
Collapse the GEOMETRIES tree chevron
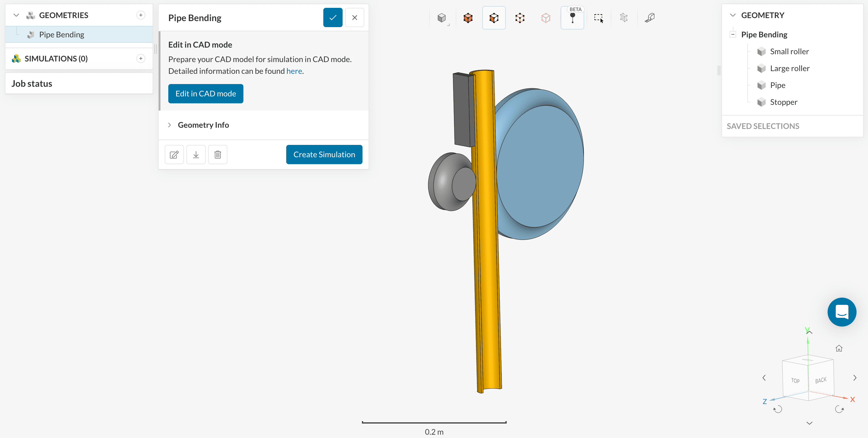(x=16, y=15)
